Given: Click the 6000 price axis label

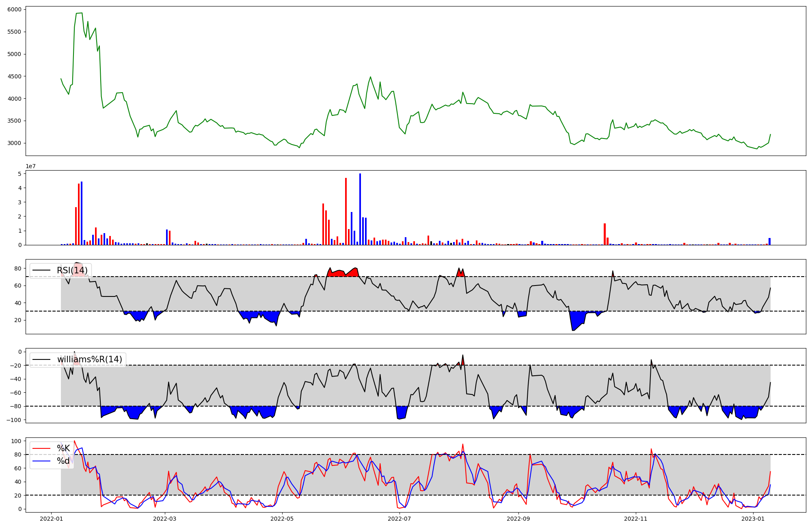Looking at the screenshot, I should click(15, 9).
